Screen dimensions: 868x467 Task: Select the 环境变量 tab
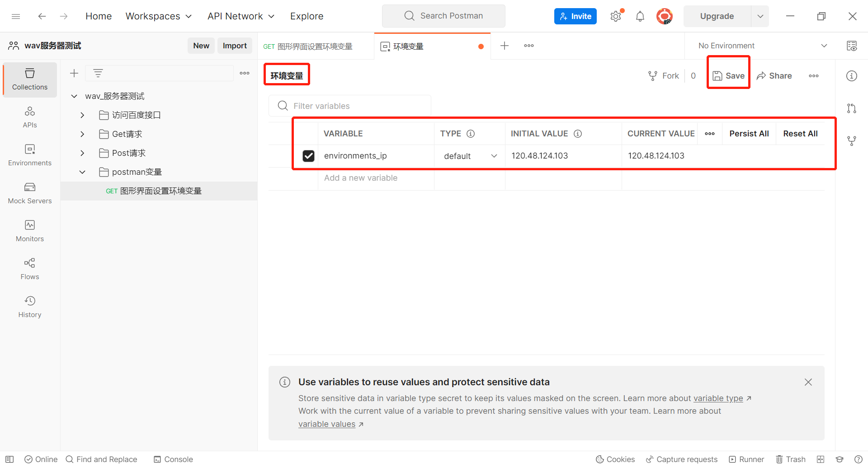(432, 46)
